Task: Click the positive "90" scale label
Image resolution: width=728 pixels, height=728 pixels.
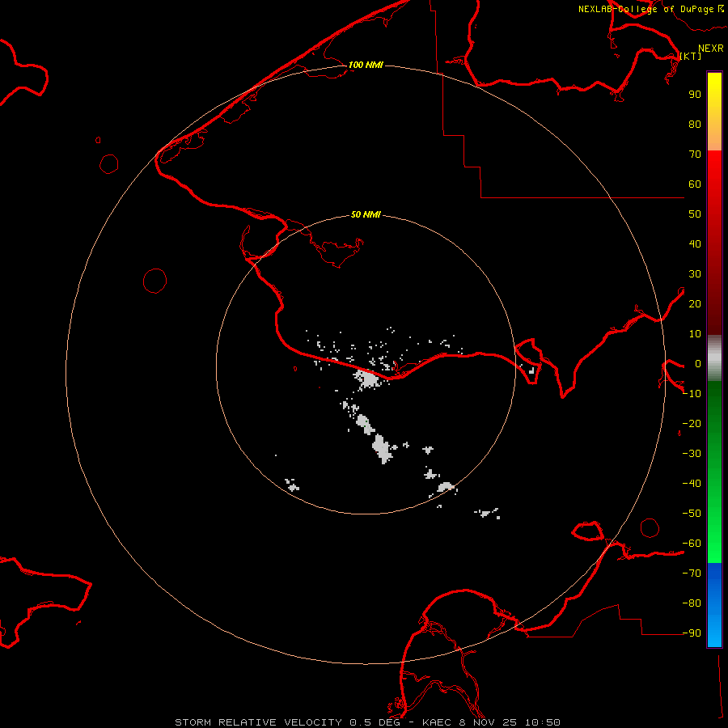Action: coord(695,95)
